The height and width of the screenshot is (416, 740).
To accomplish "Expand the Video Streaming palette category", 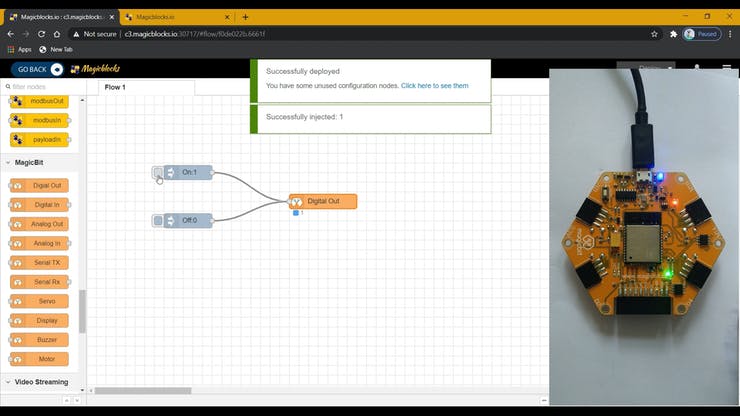I will click(40, 382).
